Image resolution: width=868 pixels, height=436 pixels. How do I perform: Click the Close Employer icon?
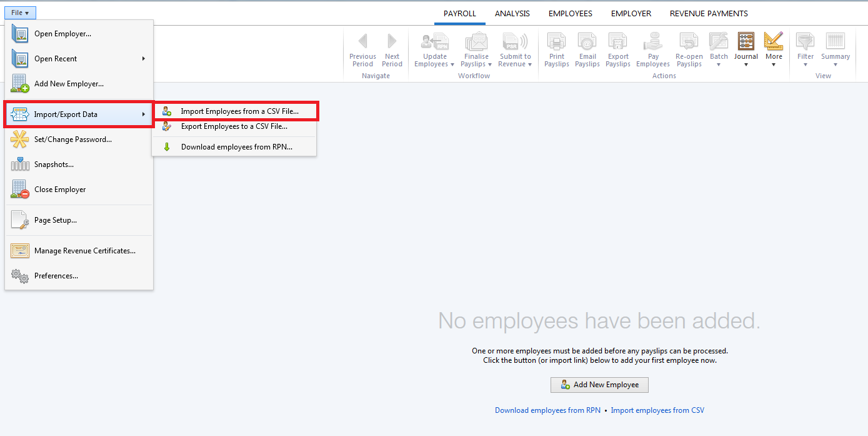click(20, 190)
